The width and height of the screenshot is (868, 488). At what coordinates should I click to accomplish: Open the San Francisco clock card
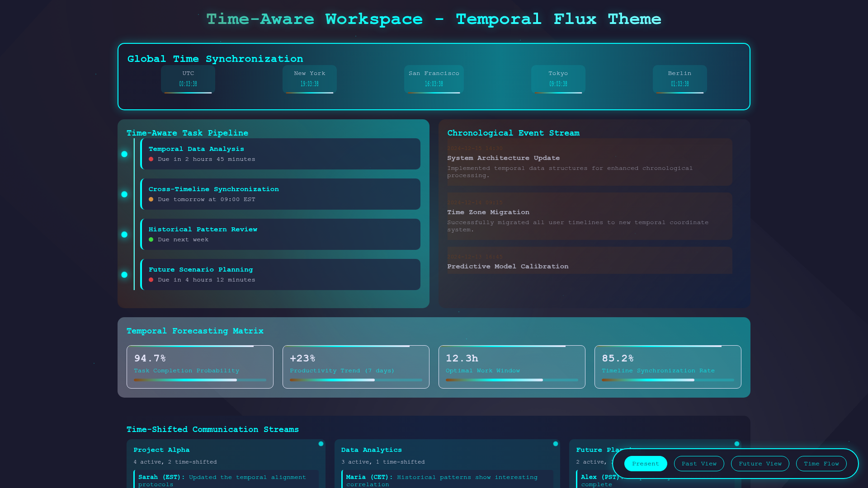click(434, 79)
